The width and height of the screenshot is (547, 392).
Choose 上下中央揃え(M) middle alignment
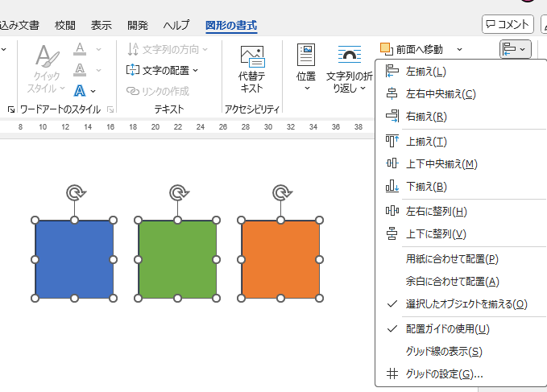(462, 163)
